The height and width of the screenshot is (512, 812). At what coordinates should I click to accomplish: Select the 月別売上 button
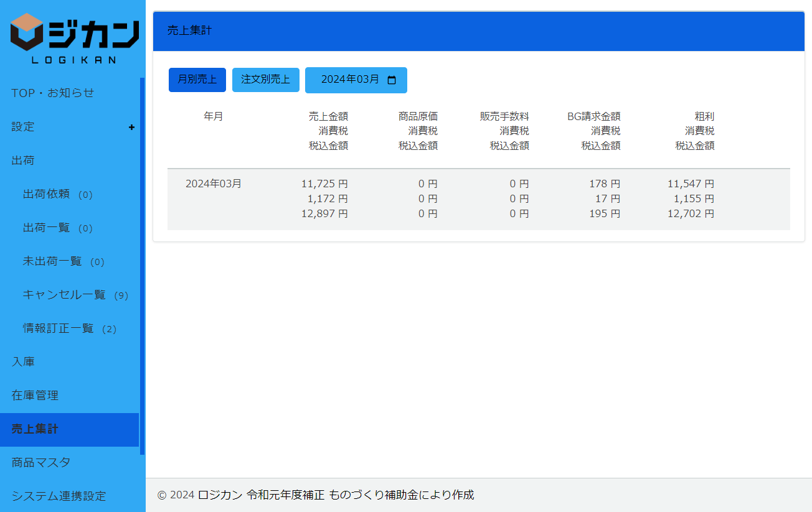click(197, 80)
